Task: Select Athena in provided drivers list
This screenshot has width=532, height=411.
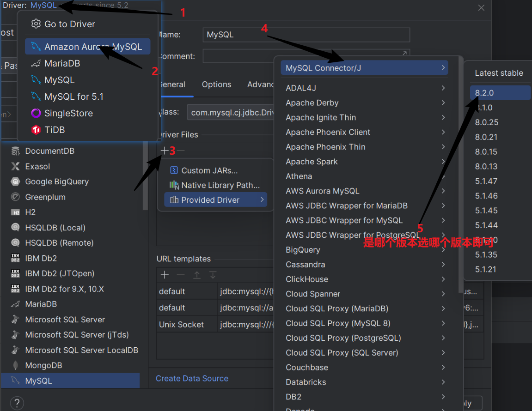Action: (364, 176)
